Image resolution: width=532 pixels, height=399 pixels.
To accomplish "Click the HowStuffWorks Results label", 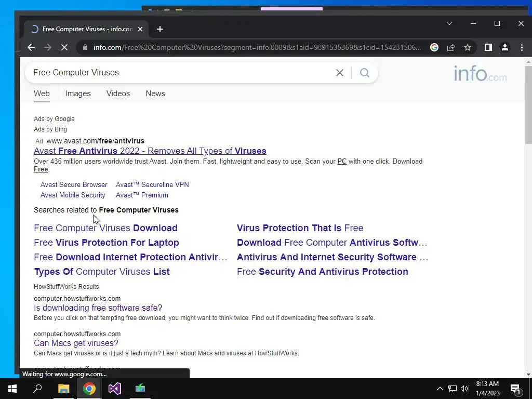I will point(66,287).
